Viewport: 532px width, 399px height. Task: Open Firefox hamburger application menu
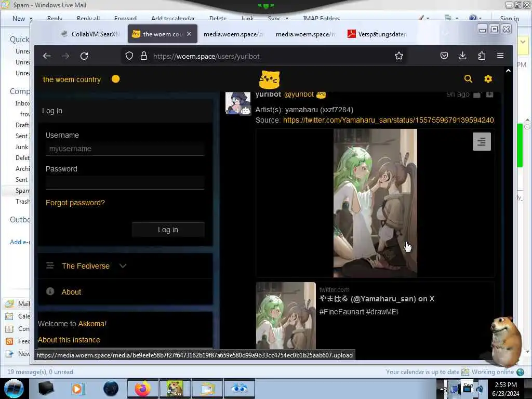(x=500, y=56)
